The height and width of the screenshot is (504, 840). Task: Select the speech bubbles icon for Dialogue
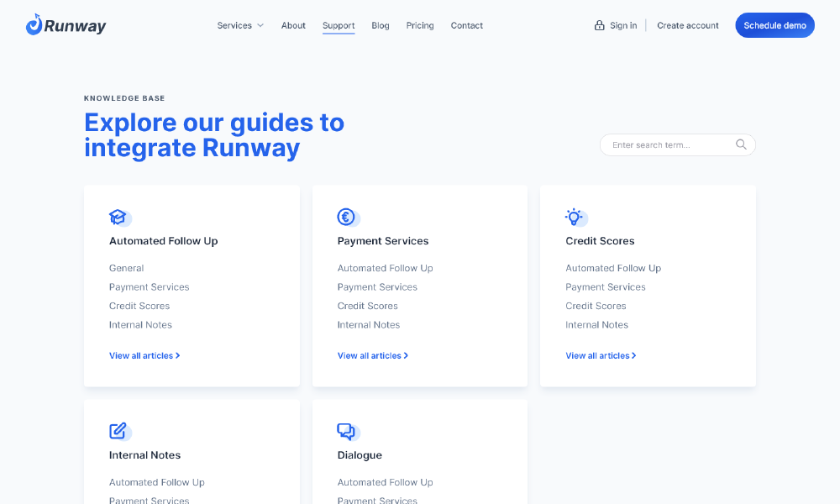(347, 430)
